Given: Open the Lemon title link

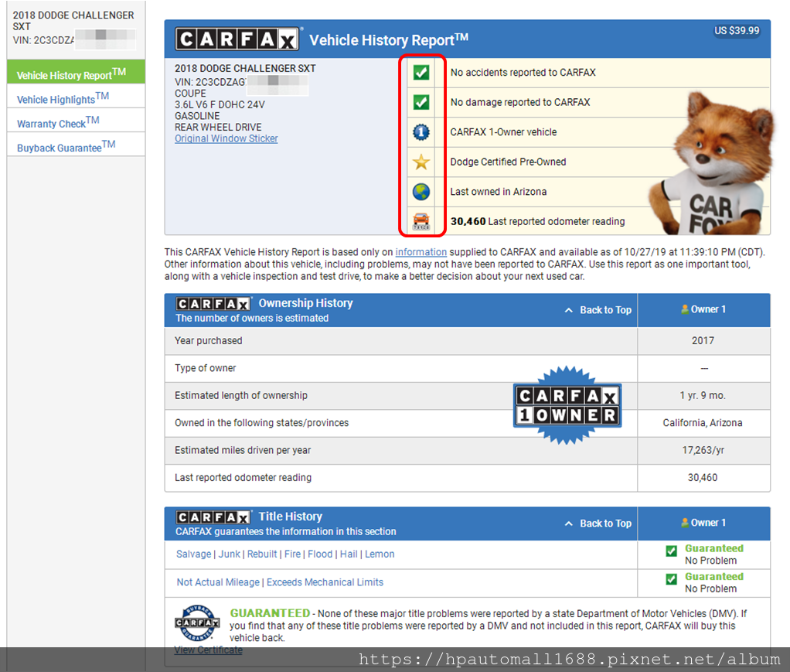Looking at the screenshot, I should click(380, 554).
